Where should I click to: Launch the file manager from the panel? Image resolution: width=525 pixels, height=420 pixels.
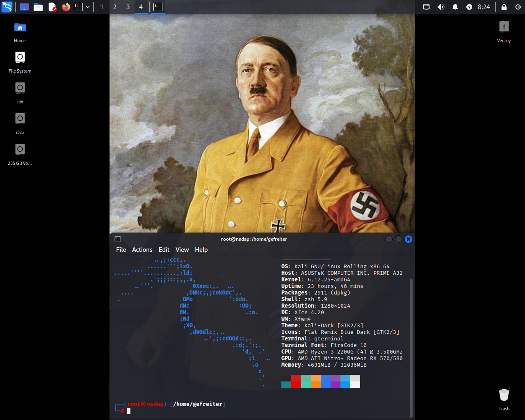coord(38,7)
